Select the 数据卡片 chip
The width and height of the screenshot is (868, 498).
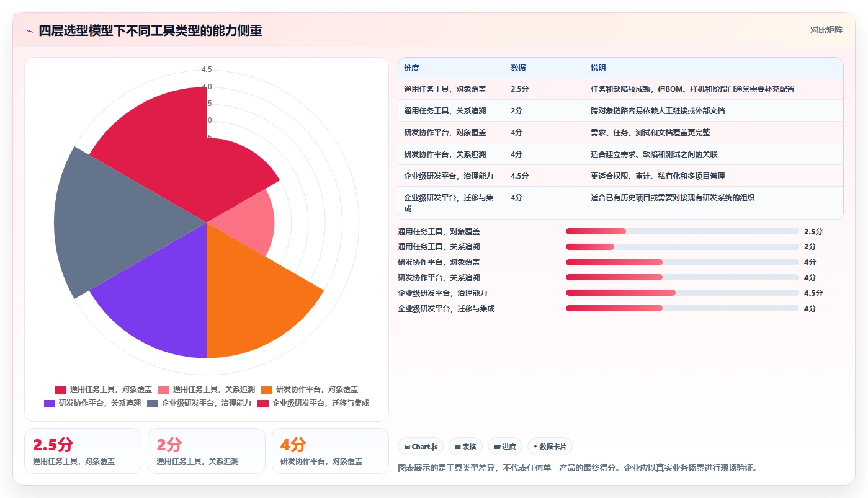click(x=550, y=447)
